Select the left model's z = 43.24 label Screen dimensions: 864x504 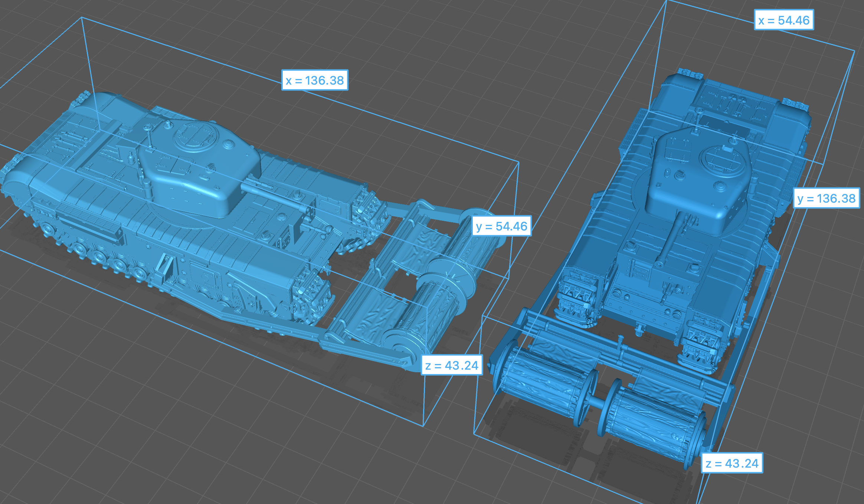click(x=452, y=366)
